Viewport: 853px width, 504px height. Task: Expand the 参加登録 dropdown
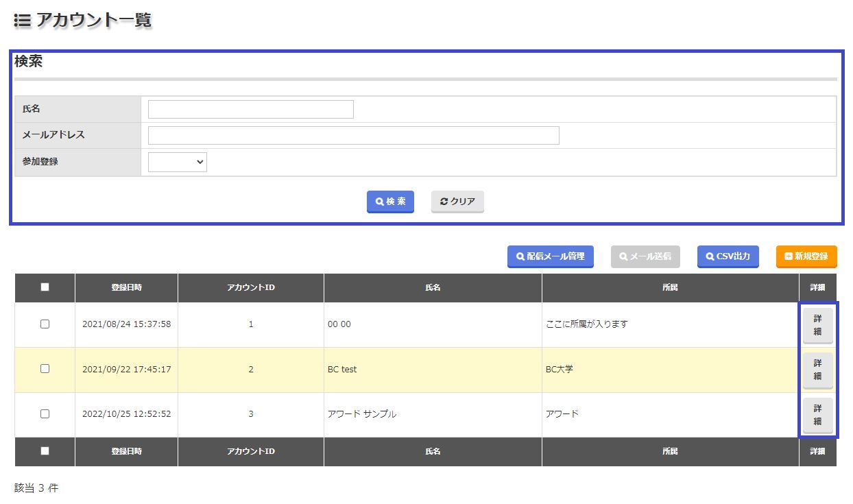(x=178, y=162)
